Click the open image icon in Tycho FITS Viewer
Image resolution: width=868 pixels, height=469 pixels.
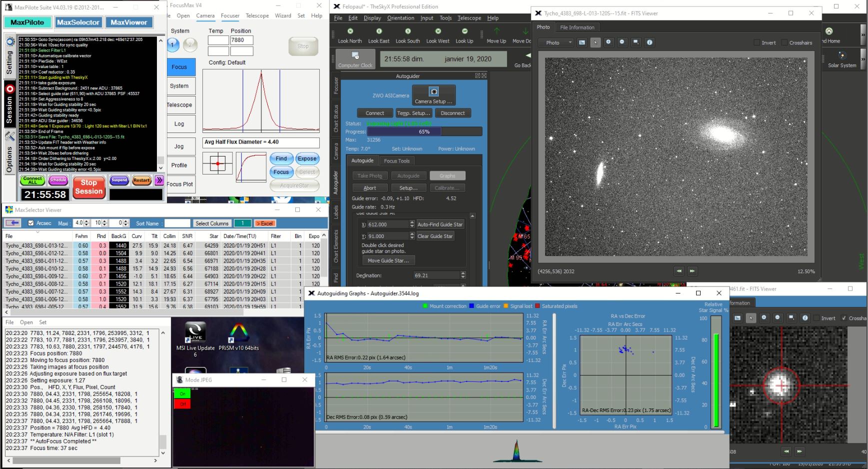tap(582, 42)
